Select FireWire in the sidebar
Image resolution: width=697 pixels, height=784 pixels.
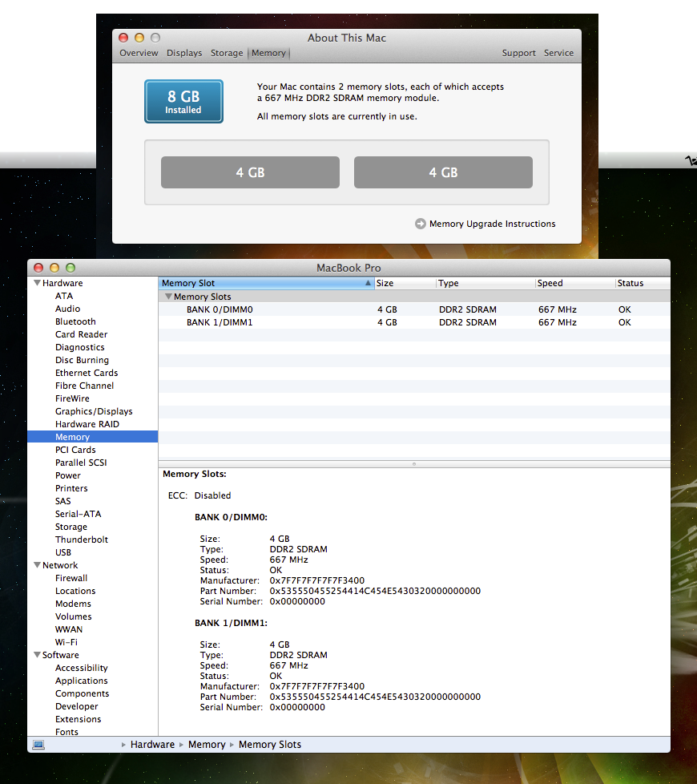72,398
